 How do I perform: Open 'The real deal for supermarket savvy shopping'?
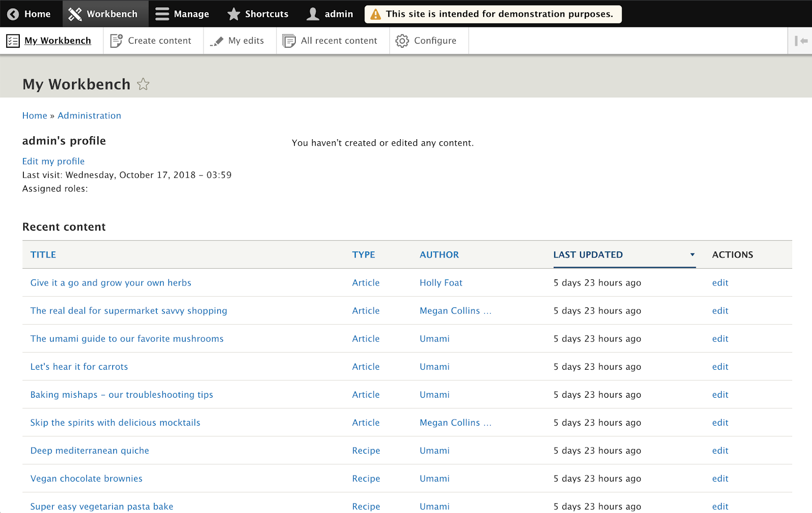pyautogui.click(x=128, y=311)
